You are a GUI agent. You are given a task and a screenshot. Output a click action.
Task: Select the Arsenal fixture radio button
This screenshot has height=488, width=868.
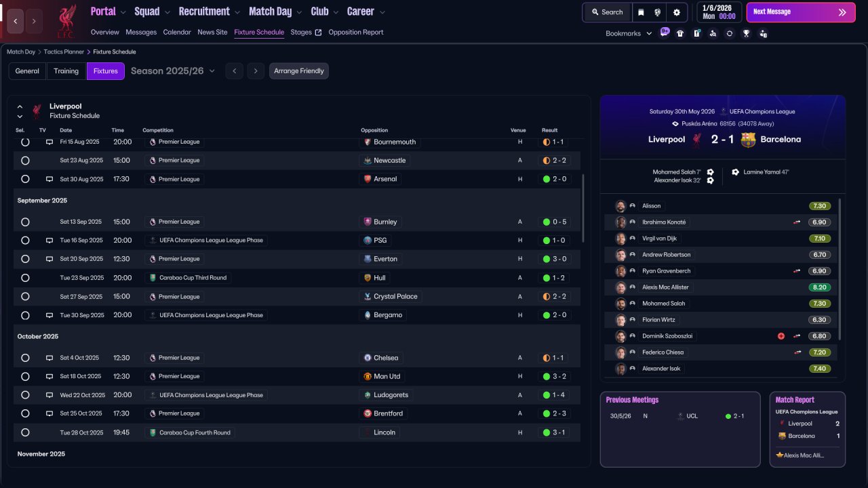pyautogui.click(x=25, y=180)
